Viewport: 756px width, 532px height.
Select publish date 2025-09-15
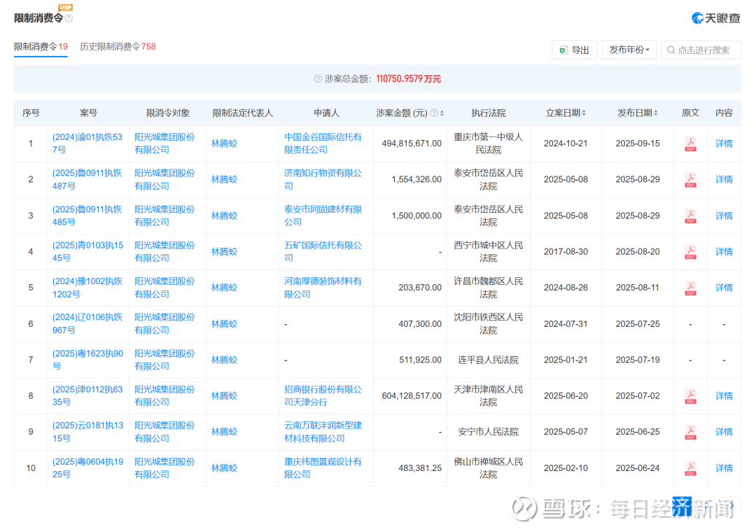pyautogui.click(x=638, y=143)
